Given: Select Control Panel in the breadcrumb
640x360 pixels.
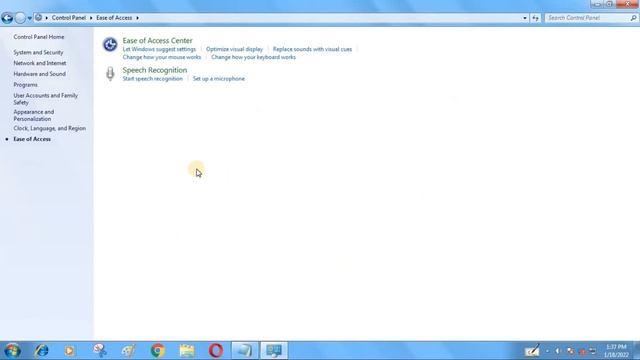Looking at the screenshot, I should coord(69,18).
